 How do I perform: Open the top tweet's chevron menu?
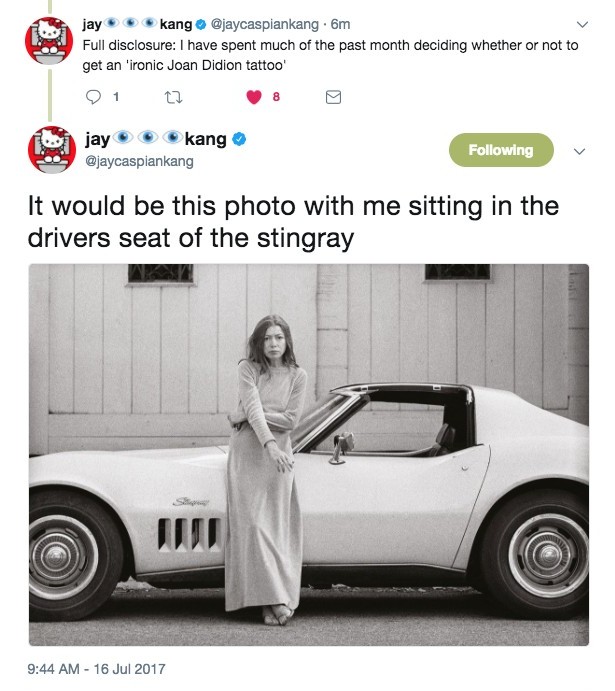(x=583, y=23)
